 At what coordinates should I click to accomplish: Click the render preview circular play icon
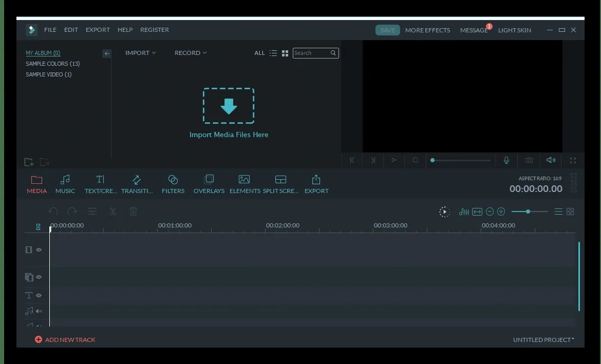click(x=444, y=212)
